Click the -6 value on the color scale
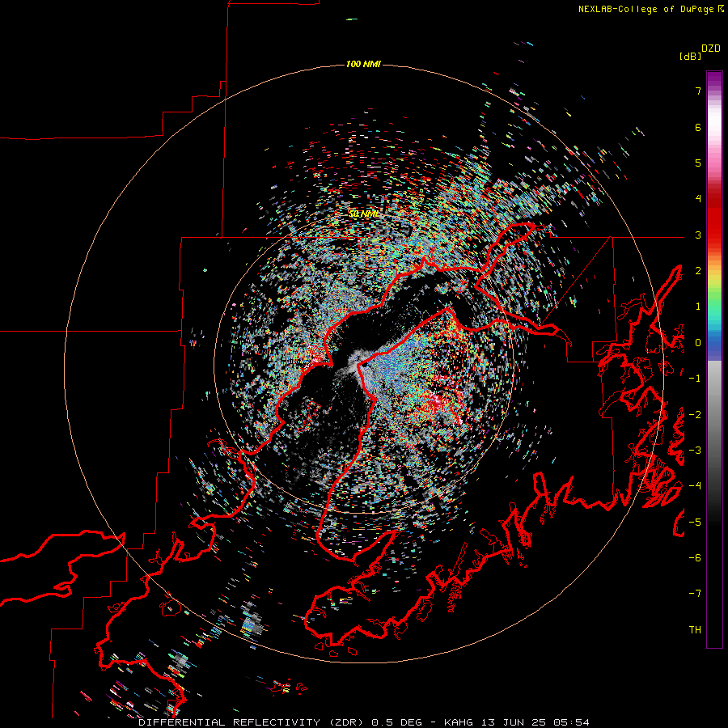This screenshot has height=728, width=728. pos(695,557)
